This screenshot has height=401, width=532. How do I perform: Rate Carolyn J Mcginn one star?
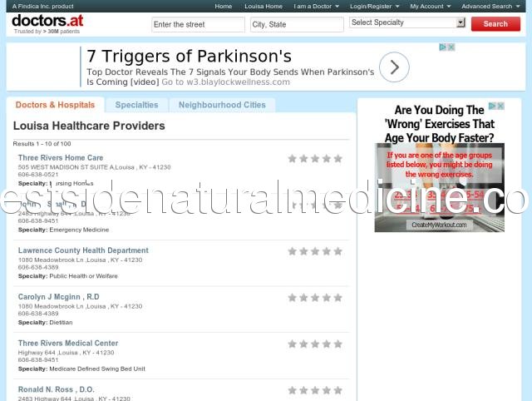pyautogui.click(x=292, y=298)
